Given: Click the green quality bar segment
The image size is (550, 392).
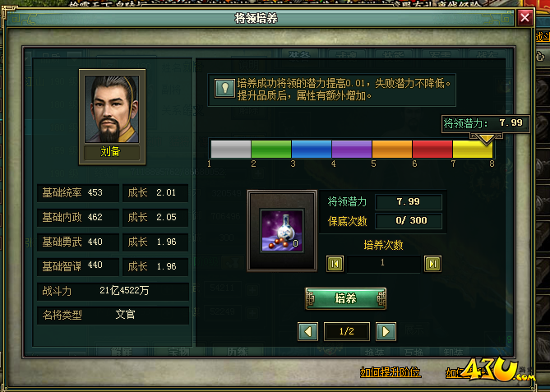Looking at the screenshot, I should tap(271, 149).
